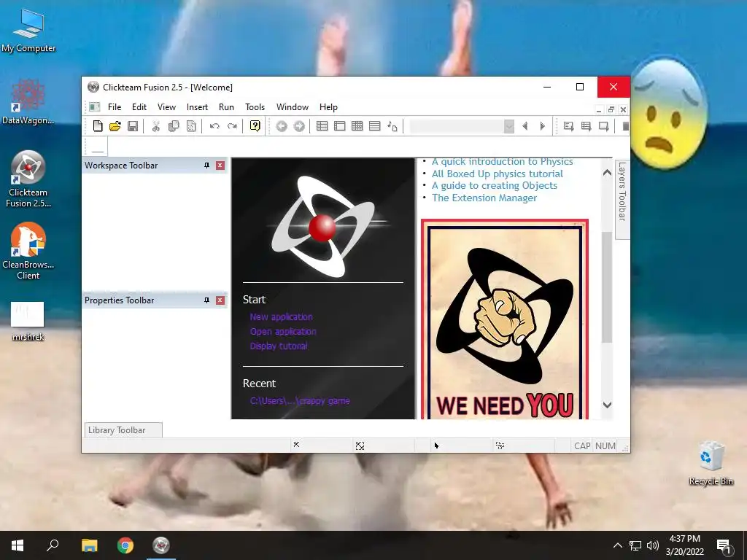Select the DataWagon desktop shortcut
Image resolution: width=747 pixels, height=560 pixels.
pos(28,102)
